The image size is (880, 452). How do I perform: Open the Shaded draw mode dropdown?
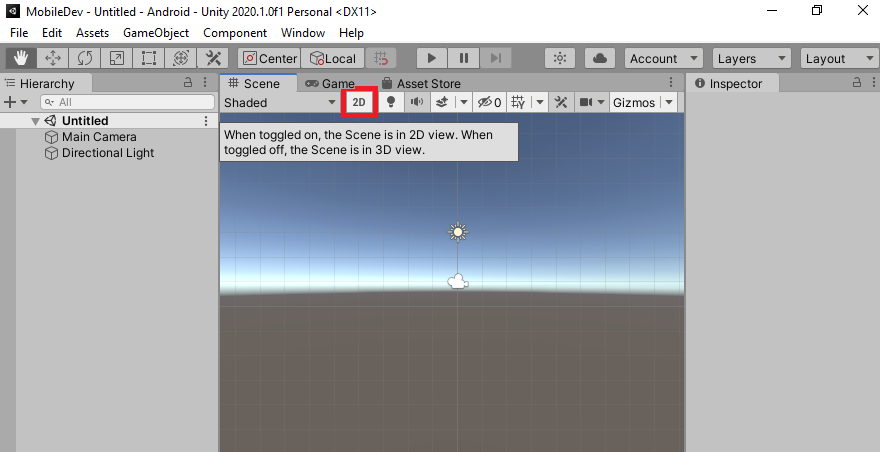(280, 103)
